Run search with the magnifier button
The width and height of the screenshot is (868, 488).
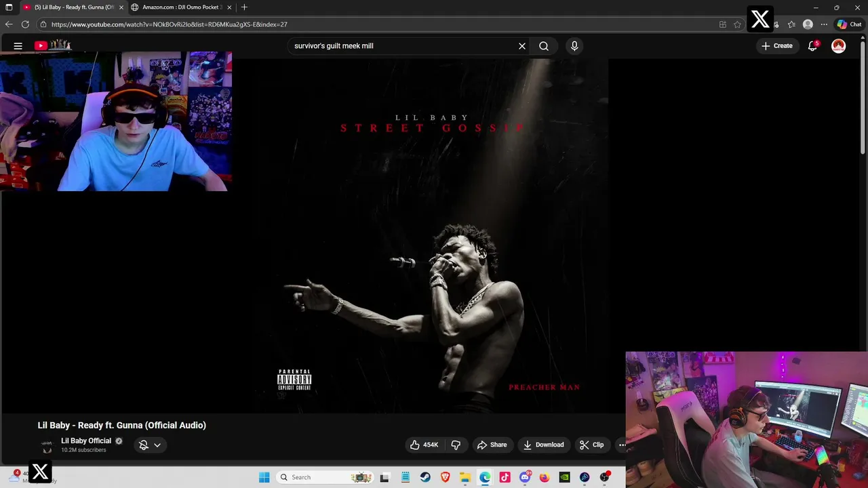pos(544,46)
